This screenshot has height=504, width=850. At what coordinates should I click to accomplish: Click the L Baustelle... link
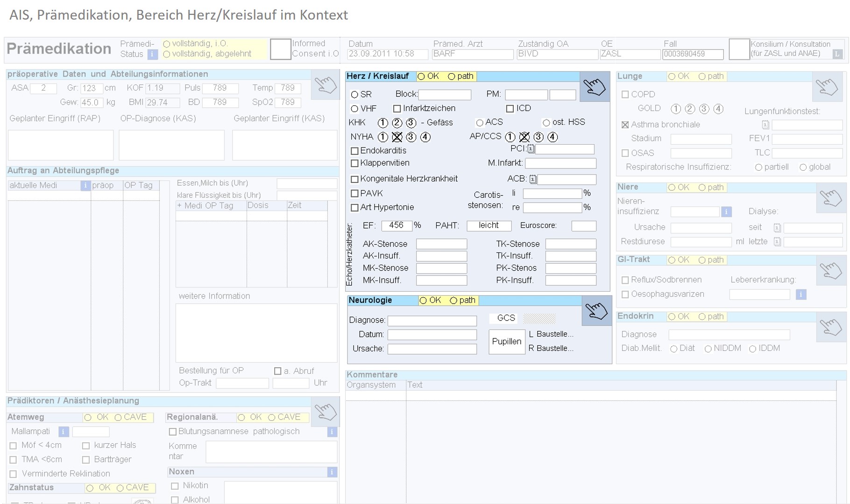(x=551, y=334)
